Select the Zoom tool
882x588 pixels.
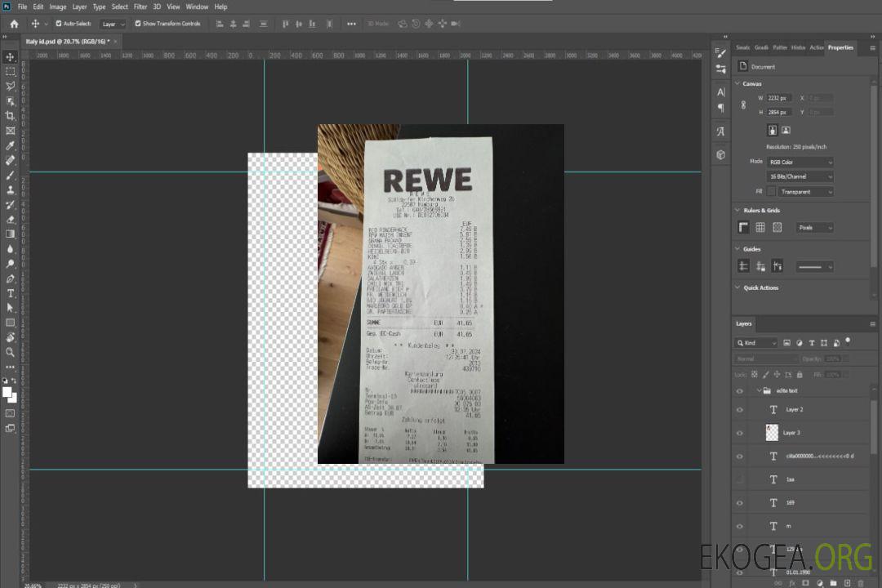click(10, 352)
